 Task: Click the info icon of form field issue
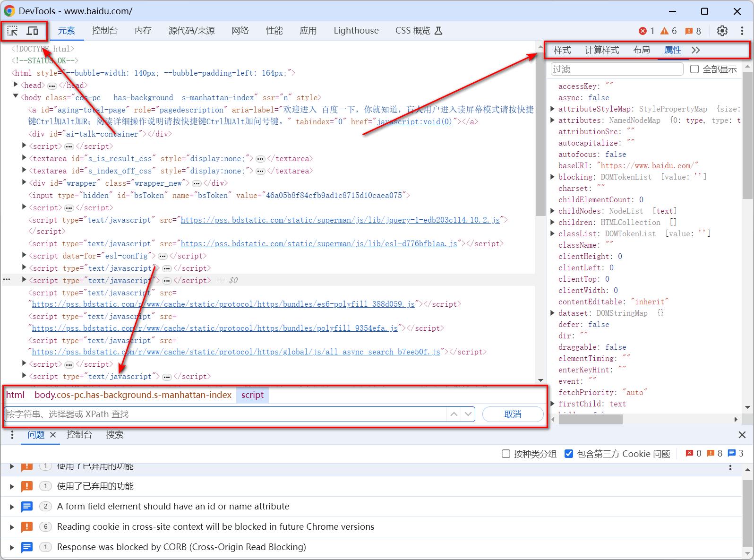[x=27, y=506]
